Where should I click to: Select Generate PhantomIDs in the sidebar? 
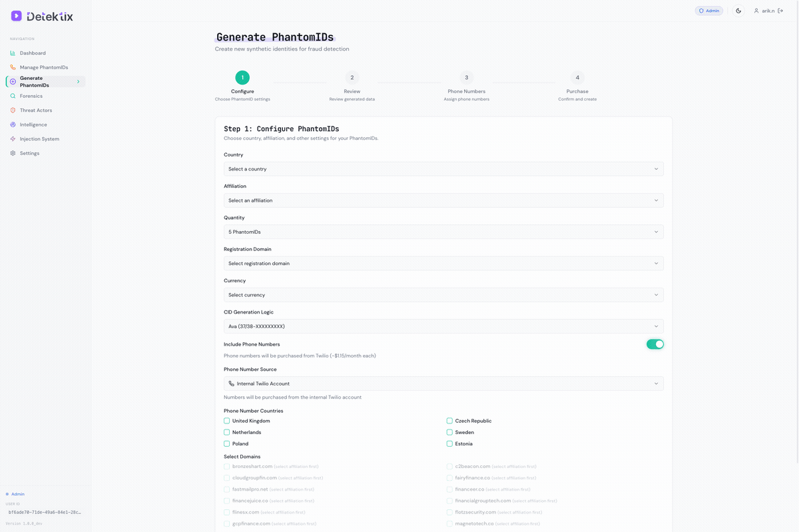[40, 81]
